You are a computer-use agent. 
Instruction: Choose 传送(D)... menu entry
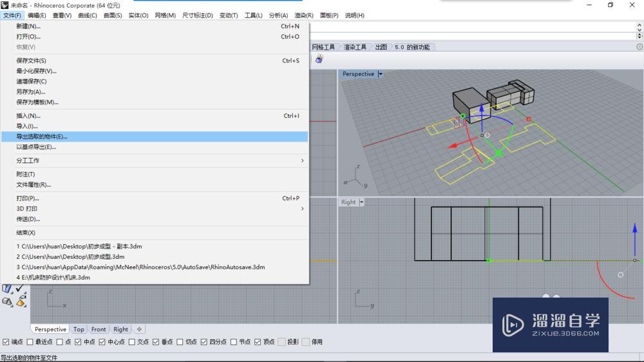155,219
